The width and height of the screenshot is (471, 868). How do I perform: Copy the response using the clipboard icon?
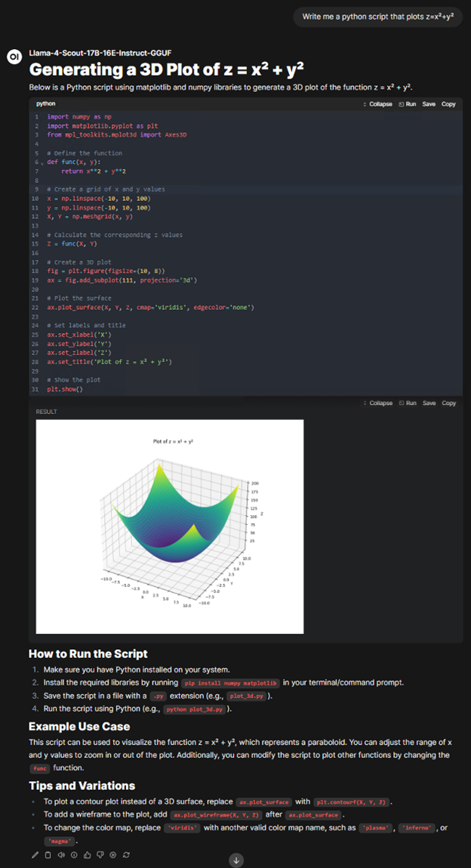pos(48,854)
